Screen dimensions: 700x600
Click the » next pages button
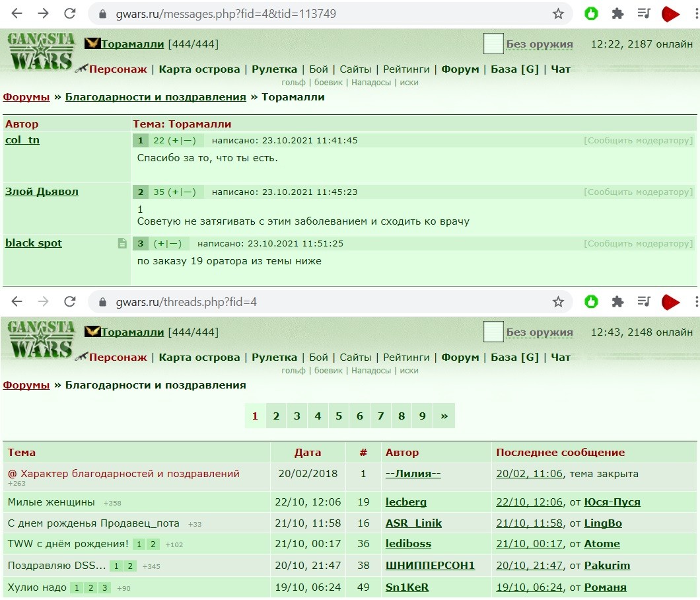(444, 416)
